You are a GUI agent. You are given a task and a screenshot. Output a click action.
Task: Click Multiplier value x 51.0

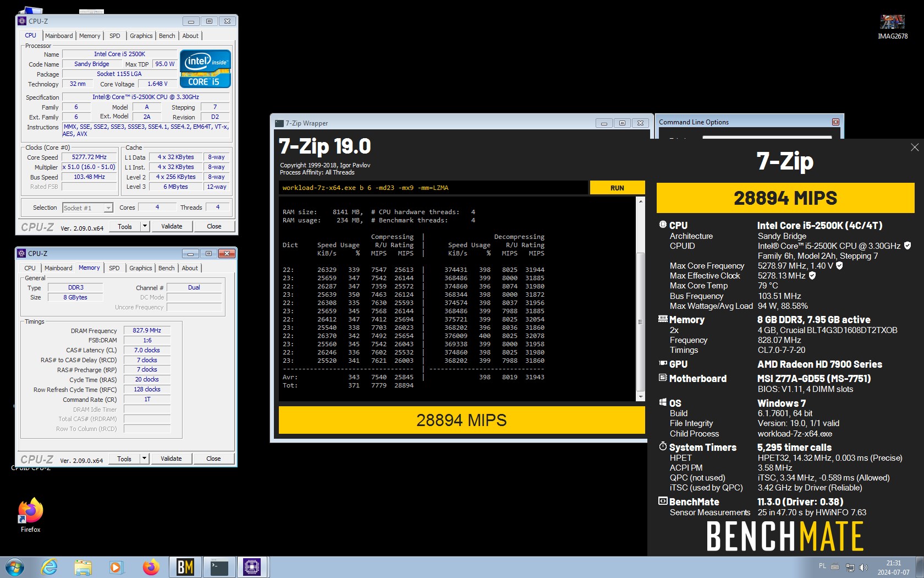(x=89, y=167)
